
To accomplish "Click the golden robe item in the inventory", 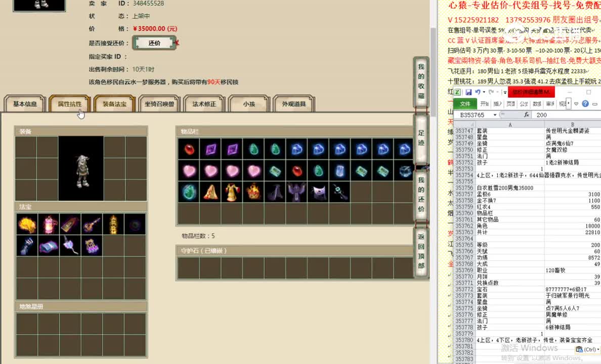I will (231, 193).
